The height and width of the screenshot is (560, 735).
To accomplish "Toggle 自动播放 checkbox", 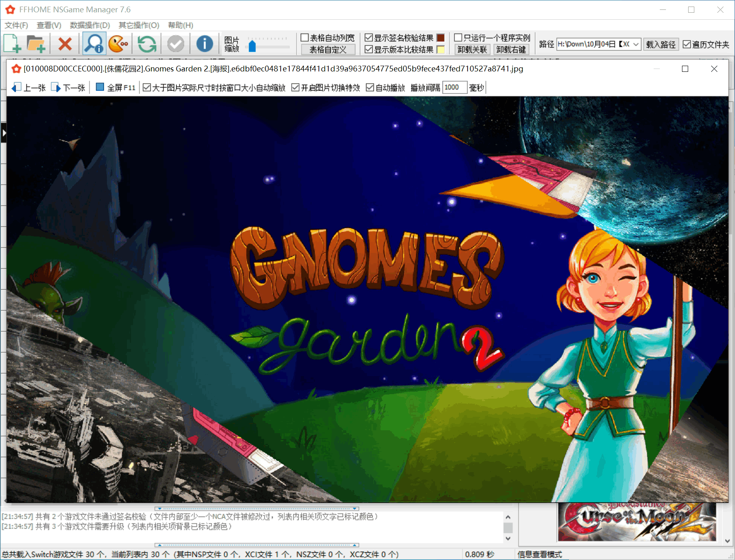I will click(370, 87).
